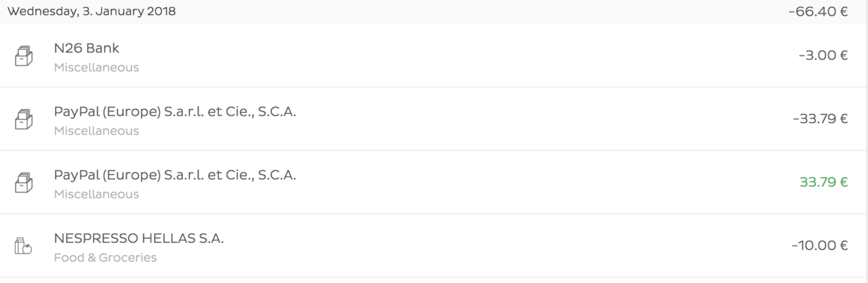Click the Miscellaneous category of the -33.79 € PayPal entry
868x283 pixels.
pyautogui.click(x=96, y=131)
